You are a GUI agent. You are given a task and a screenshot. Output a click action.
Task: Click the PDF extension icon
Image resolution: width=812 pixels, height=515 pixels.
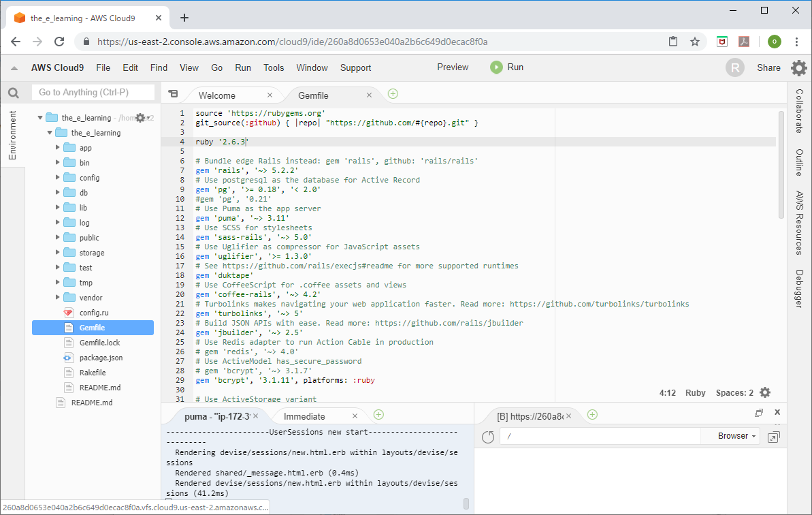click(744, 42)
